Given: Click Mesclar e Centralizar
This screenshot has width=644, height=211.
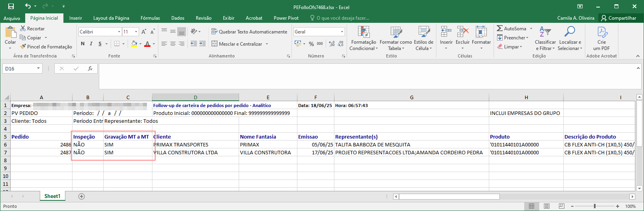Looking at the screenshot, I should (x=237, y=44).
